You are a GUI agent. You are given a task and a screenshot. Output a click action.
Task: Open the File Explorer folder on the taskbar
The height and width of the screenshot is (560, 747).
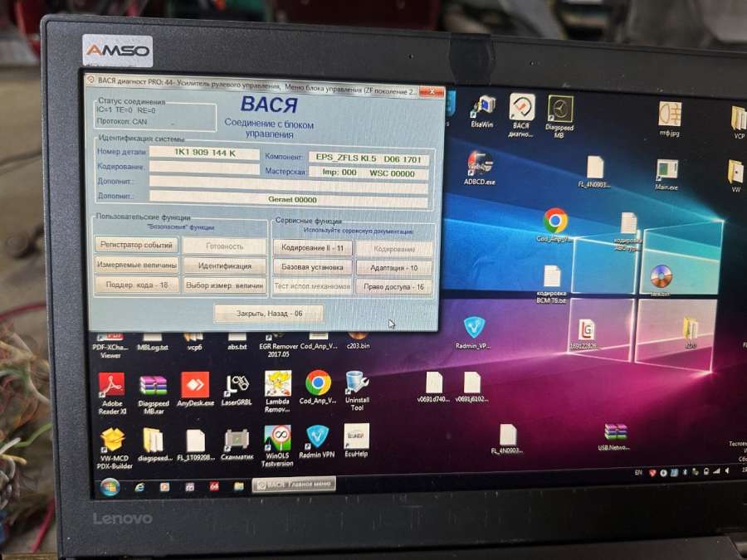[x=239, y=486]
